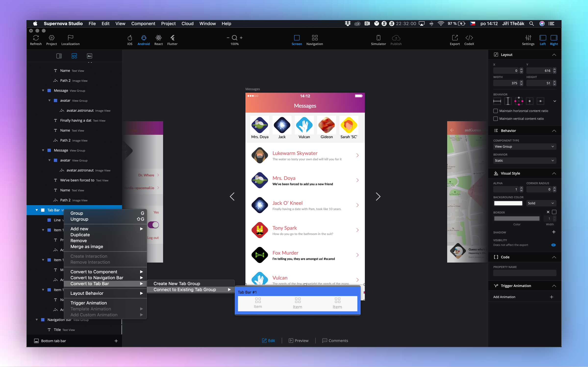Zoom in with the plus icon
Image resolution: width=588 pixels, height=367 pixels.
click(241, 38)
